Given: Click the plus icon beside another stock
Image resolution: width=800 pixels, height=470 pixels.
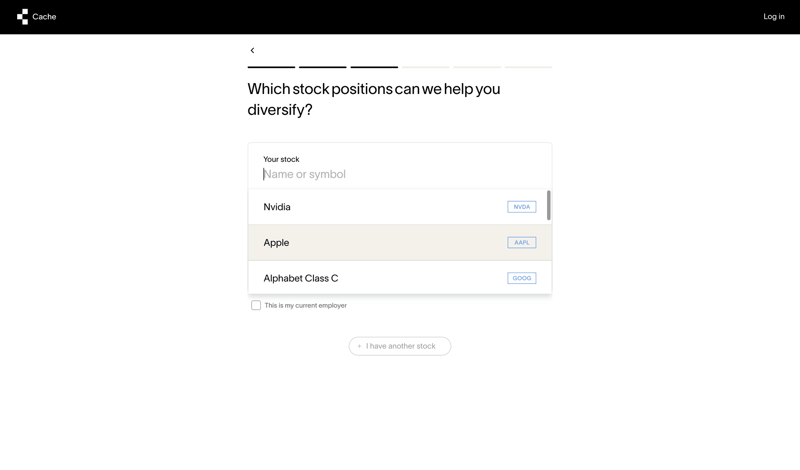Looking at the screenshot, I should point(360,346).
